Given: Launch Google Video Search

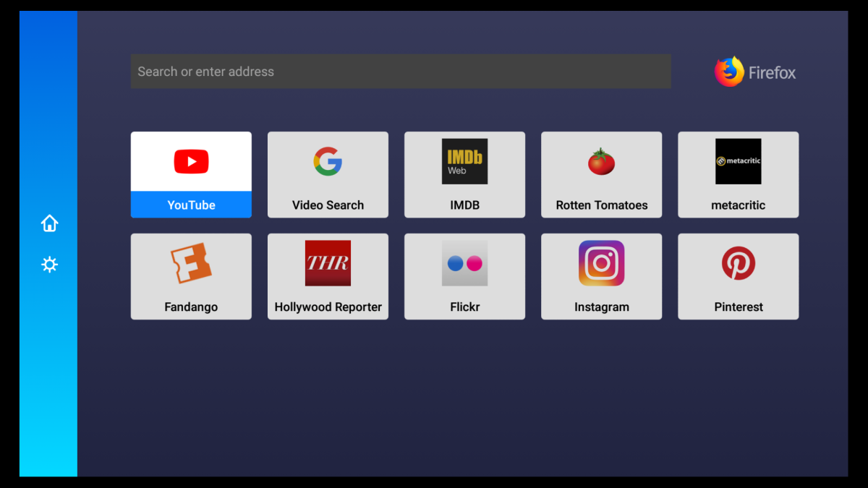Looking at the screenshot, I should pos(328,175).
